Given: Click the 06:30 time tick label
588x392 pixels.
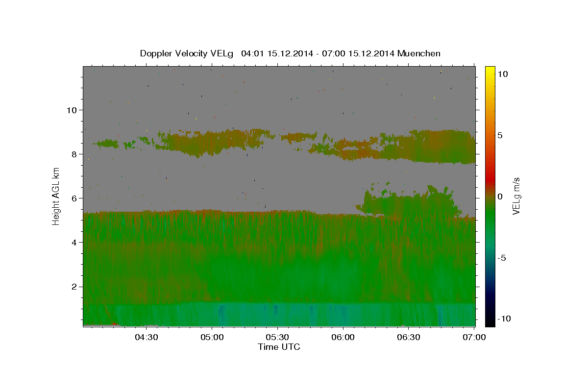Looking at the screenshot, I should [x=409, y=337].
